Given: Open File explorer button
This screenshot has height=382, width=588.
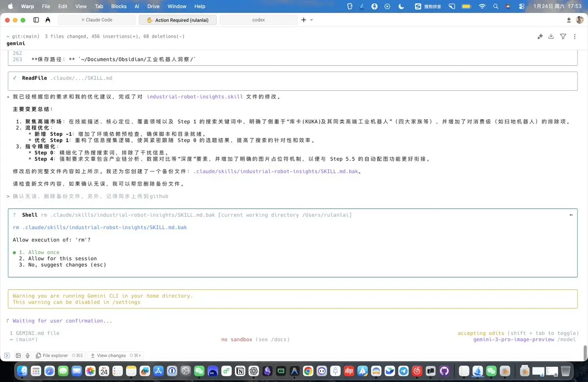Looking at the screenshot, I should (60, 356).
